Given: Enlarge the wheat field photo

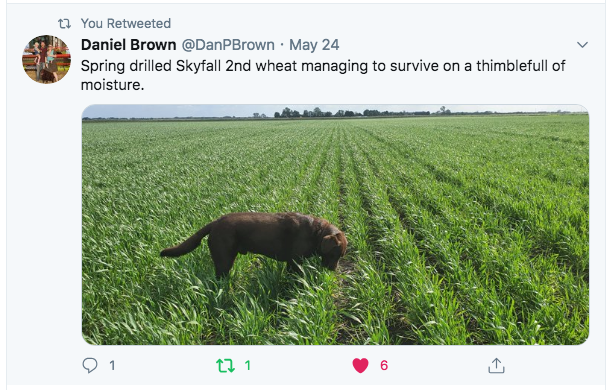Looking at the screenshot, I should (335, 225).
